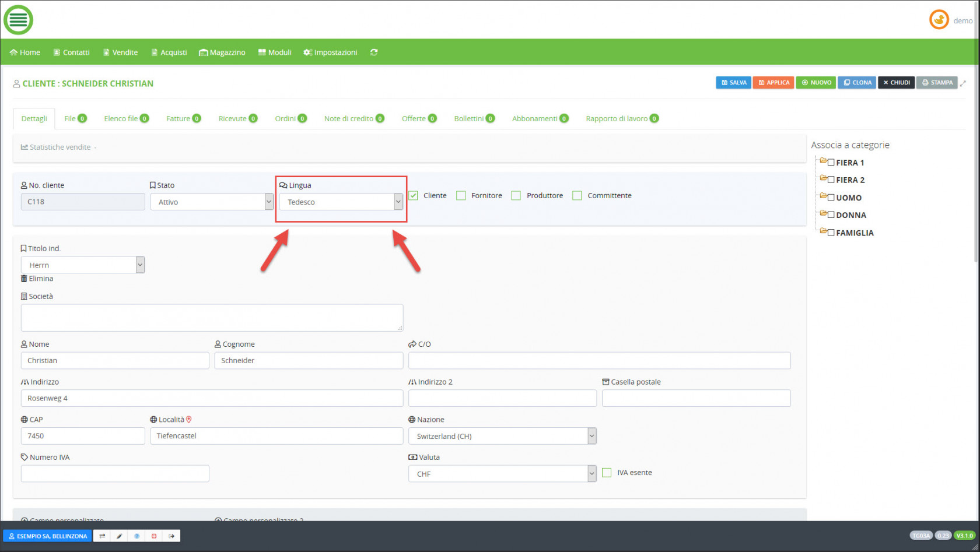Click into the Cognome field containing Schneider

click(309, 361)
